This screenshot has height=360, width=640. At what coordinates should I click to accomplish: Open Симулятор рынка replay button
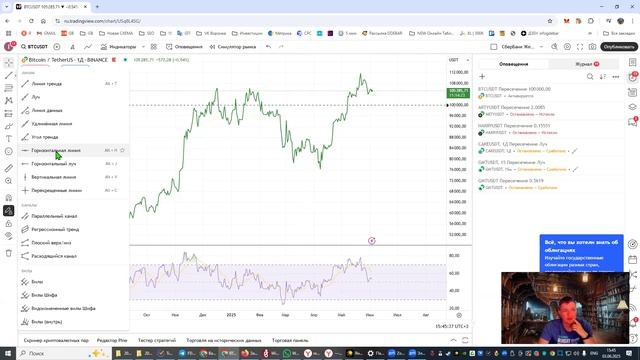click(x=233, y=47)
